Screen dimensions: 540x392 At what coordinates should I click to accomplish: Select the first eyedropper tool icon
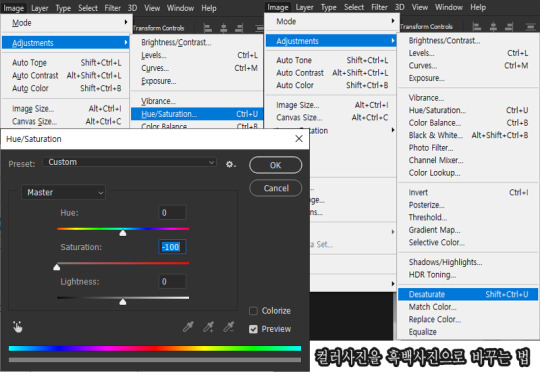coord(188,327)
